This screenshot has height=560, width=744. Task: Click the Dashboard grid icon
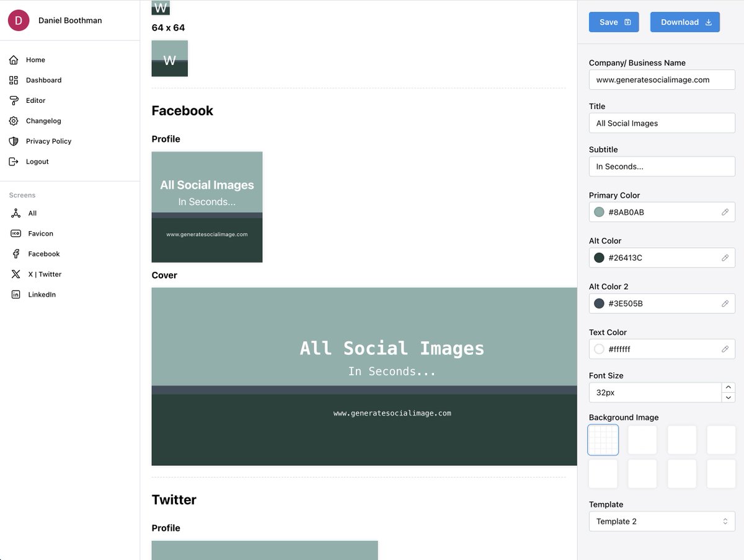click(14, 81)
